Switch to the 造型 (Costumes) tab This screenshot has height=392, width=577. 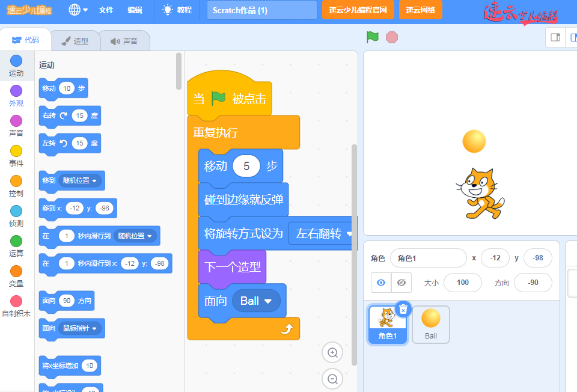coord(75,41)
